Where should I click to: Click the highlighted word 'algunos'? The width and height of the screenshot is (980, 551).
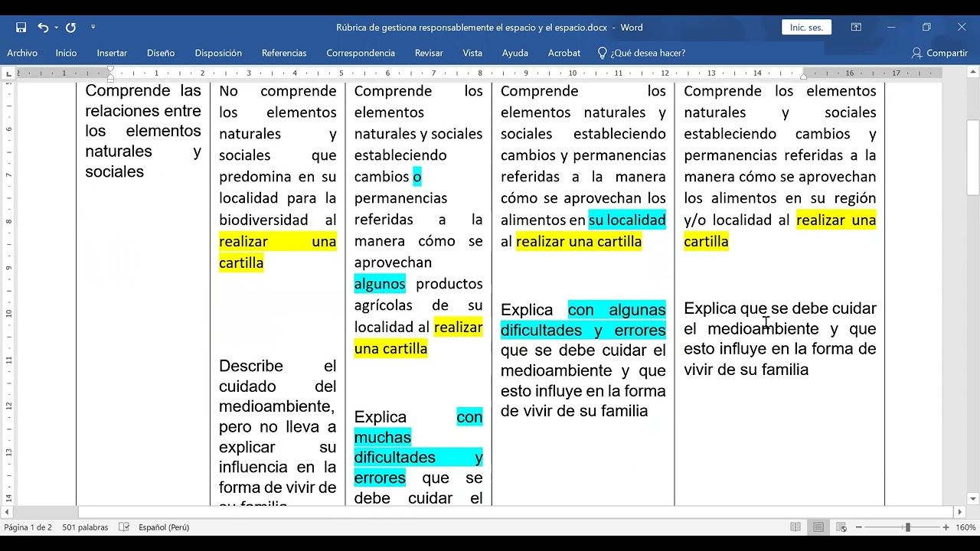(380, 284)
